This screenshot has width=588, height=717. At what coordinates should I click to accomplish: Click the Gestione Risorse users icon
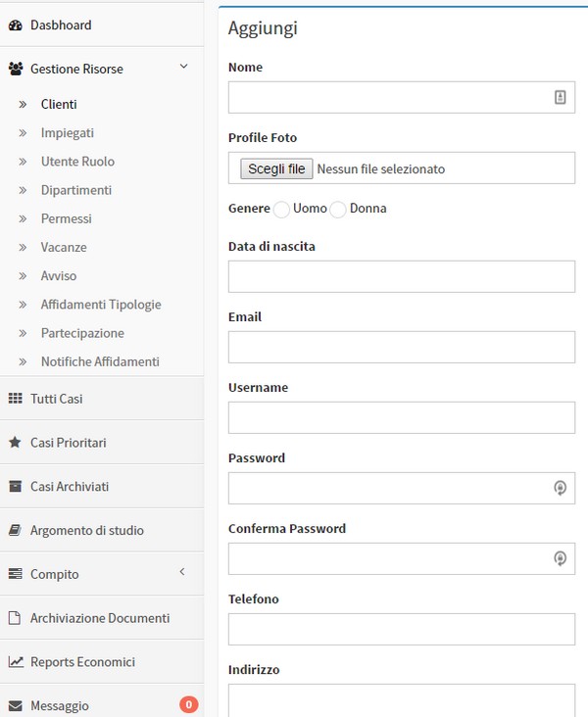coord(15,70)
